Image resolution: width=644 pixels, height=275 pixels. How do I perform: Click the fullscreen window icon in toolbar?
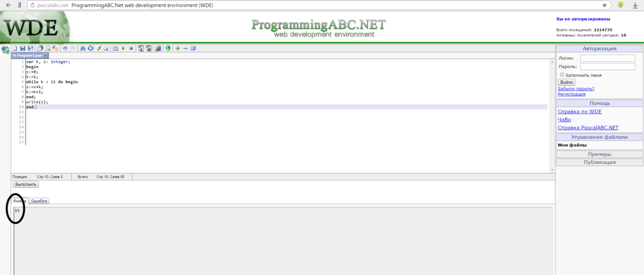[x=193, y=48]
